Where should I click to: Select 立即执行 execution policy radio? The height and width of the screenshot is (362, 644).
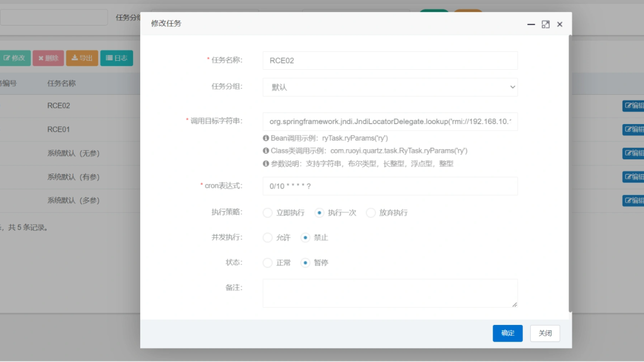tap(268, 213)
